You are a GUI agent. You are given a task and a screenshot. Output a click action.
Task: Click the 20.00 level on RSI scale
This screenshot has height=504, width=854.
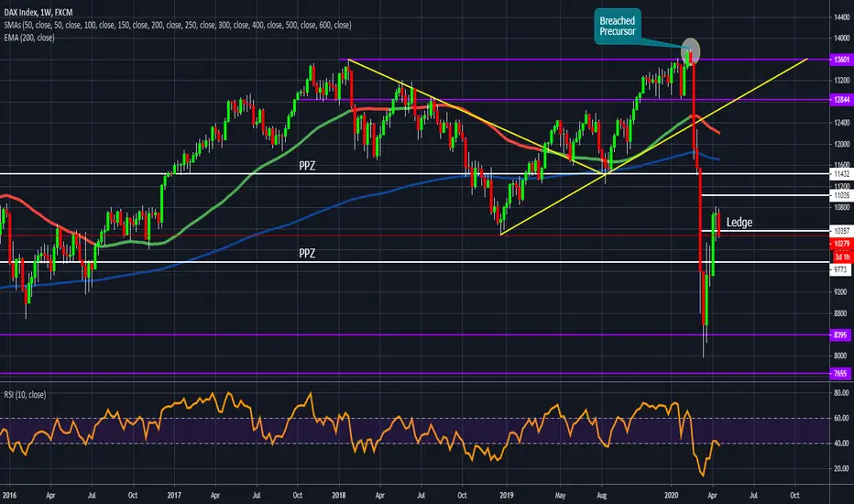(x=841, y=468)
